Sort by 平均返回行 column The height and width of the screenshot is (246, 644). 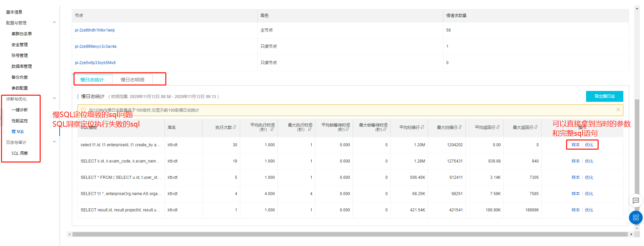click(498, 127)
